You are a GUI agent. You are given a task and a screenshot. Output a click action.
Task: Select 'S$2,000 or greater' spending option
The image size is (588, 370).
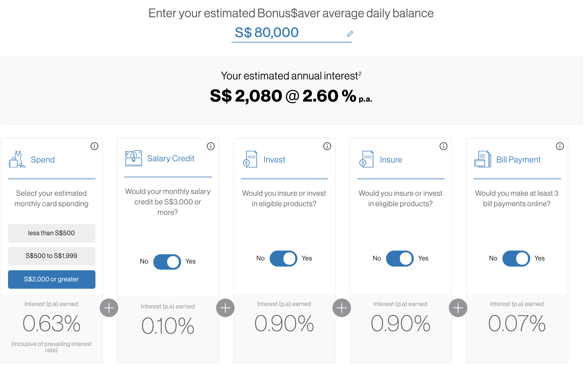[x=51, y=279]
